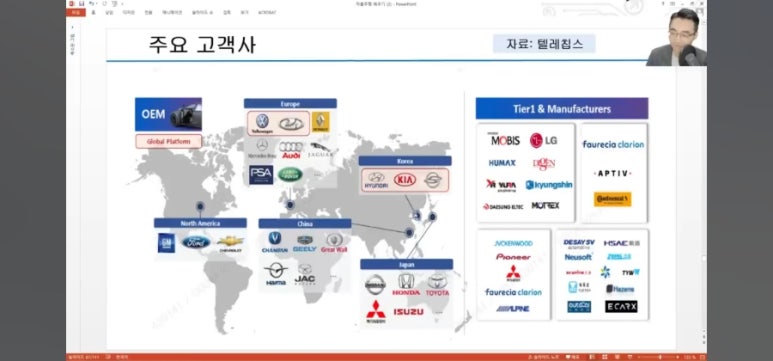Expand the collapsed slide thumbnail pane
The width and height of the screenshot is (773, 361).
(x=72, y=28)
